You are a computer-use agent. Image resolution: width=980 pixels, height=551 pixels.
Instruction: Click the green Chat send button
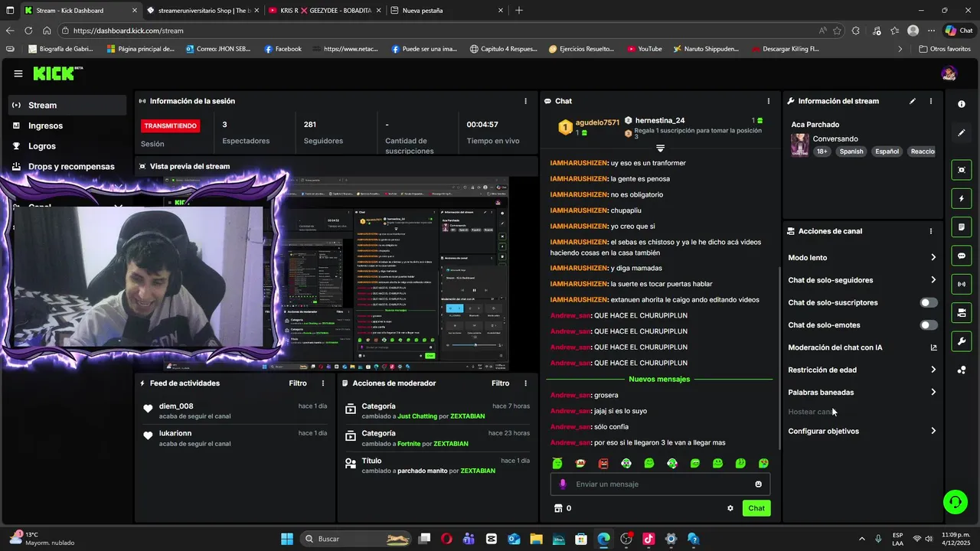756,508
